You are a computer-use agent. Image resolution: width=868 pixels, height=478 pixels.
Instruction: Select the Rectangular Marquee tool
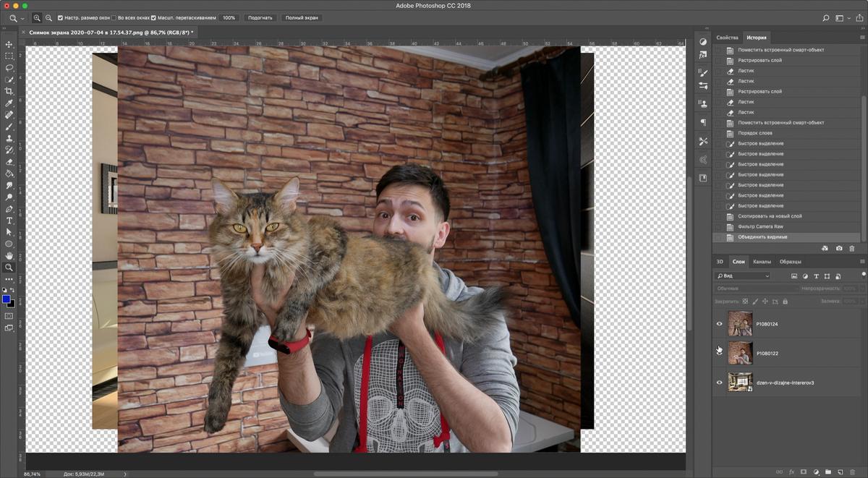(9, 56)
